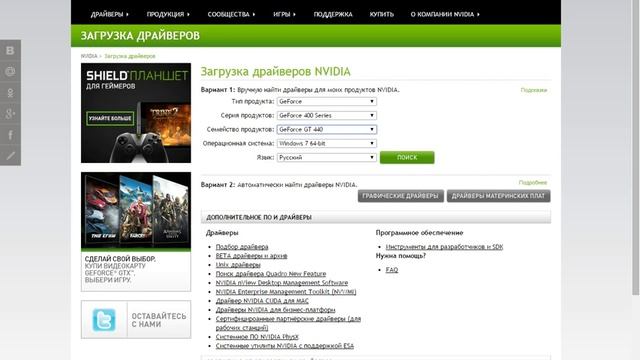Click Драйверы материнских плат button
The width and height of the screenshot is (640, 360).
(498, 196)
